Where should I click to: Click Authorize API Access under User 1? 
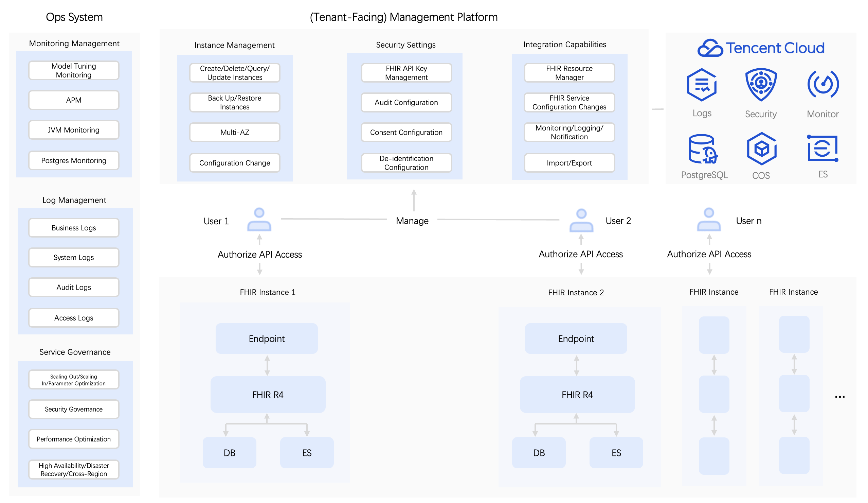pyautogui.click(x=260, y=255)
